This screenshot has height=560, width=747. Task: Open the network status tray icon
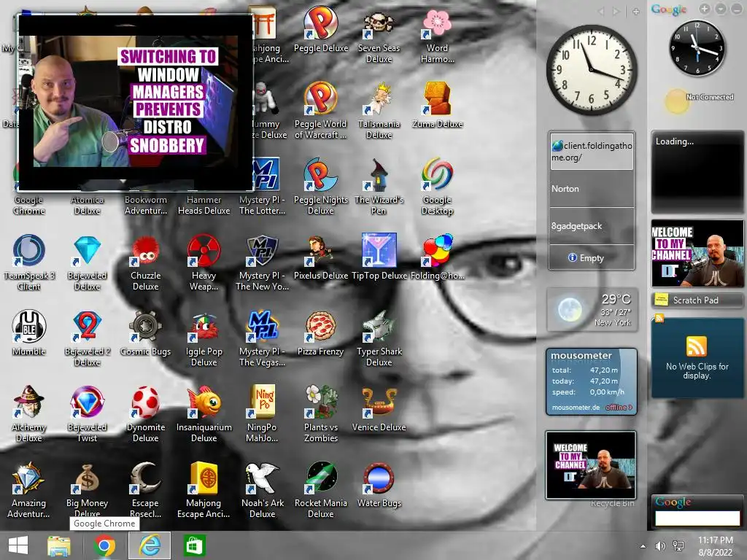coord(678,546)
